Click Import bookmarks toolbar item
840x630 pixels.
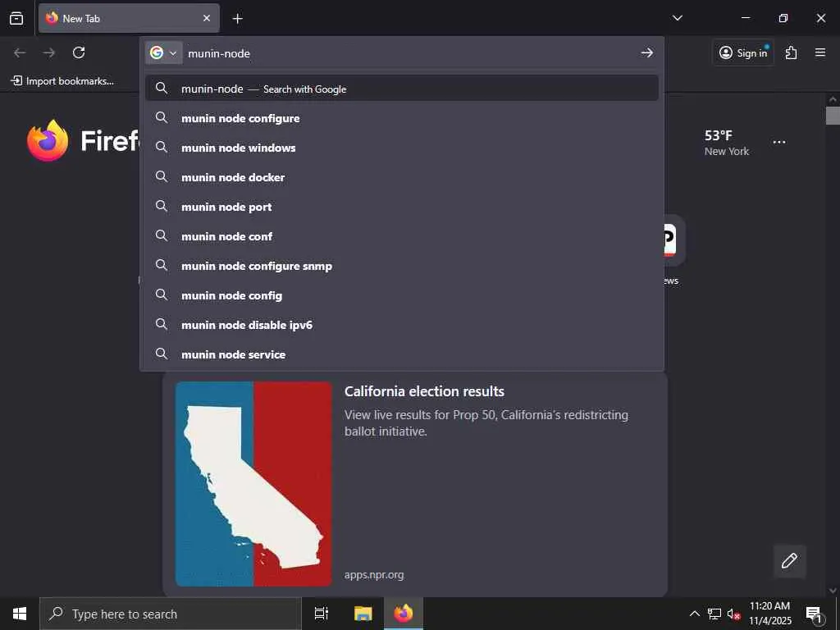point(62,81)
